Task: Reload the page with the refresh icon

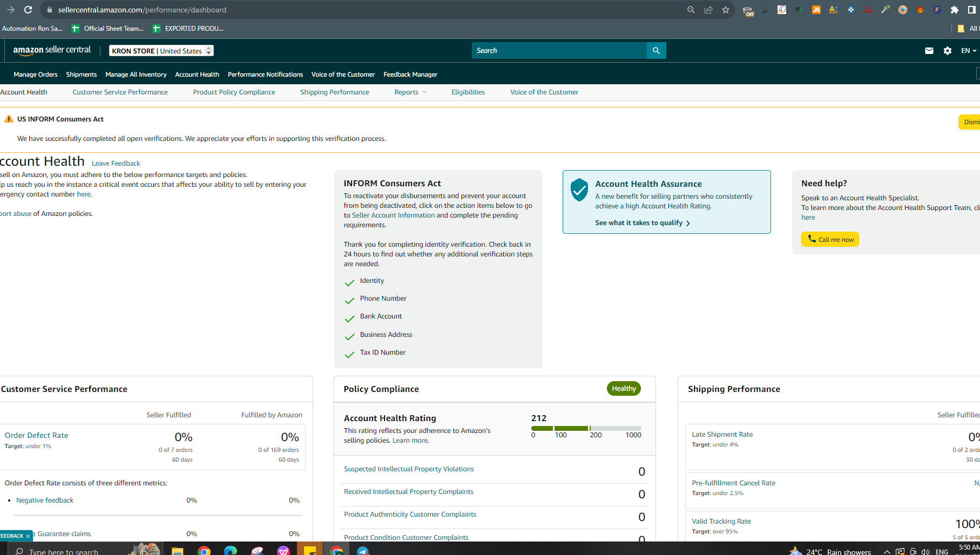Action: (28, 10)
